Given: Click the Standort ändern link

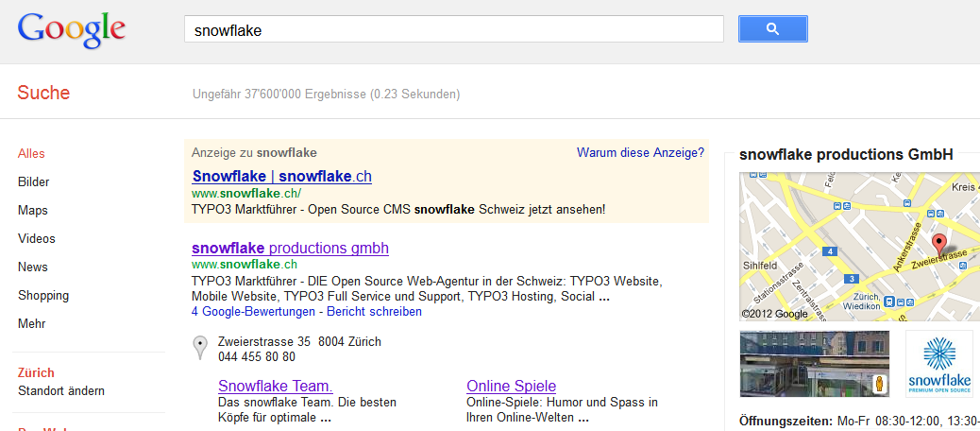Looking at the screenshot, I should point(61,390).
